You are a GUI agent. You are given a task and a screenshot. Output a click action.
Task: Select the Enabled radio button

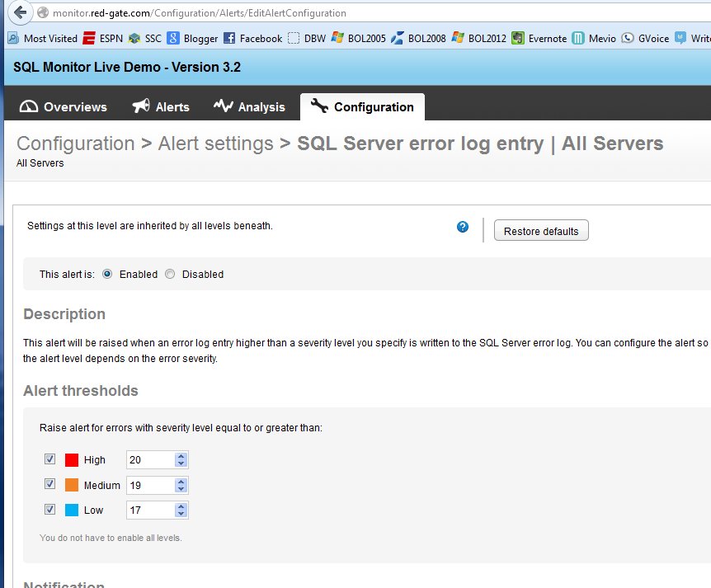pos(107,274)
